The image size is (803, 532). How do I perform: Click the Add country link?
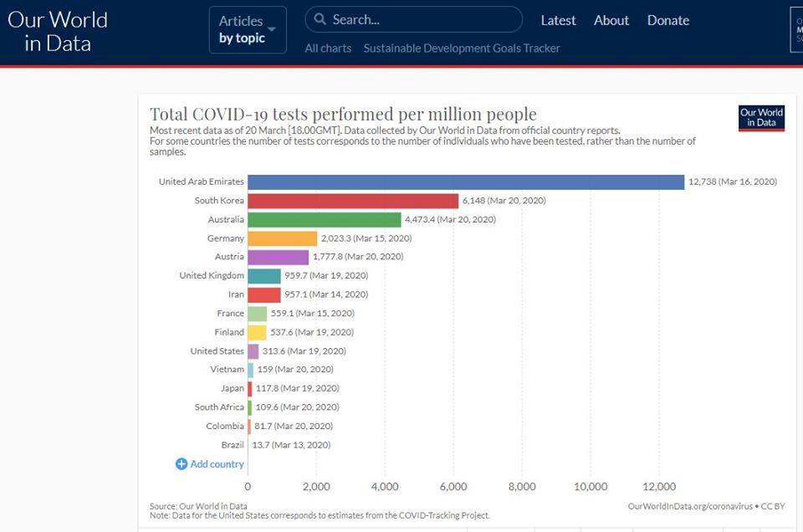[217, 464]
